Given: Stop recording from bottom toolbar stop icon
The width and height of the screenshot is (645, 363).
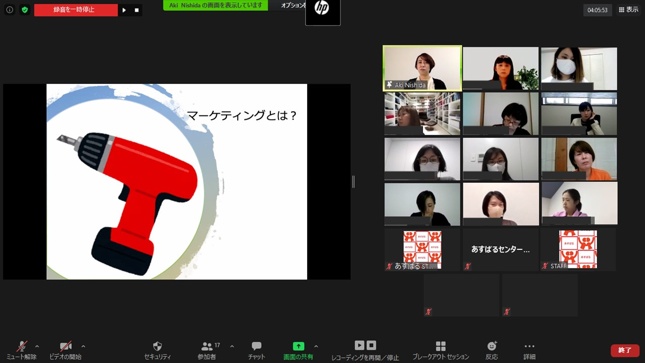Looking at the screenshot, I should [x=371, y=345].
